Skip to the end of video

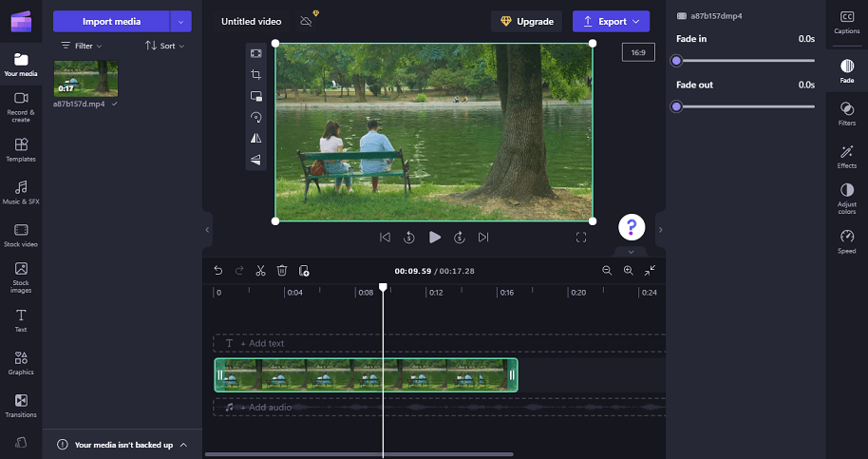pos(483,238)
